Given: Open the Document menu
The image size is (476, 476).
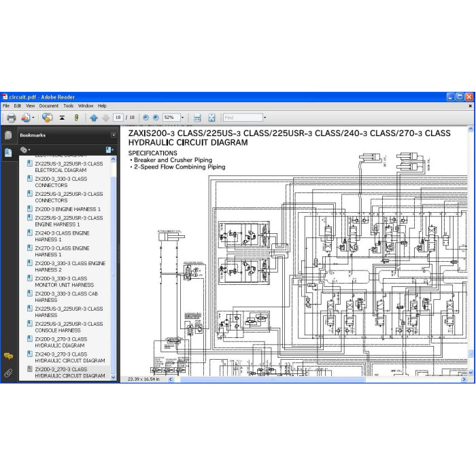Looking at the screenshot, I should 49,106.
